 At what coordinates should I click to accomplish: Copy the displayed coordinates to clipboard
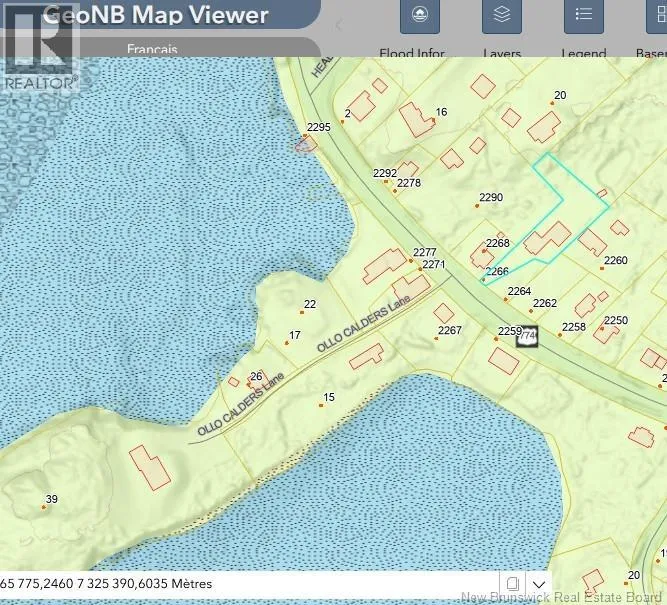click(x=513, y=583)
